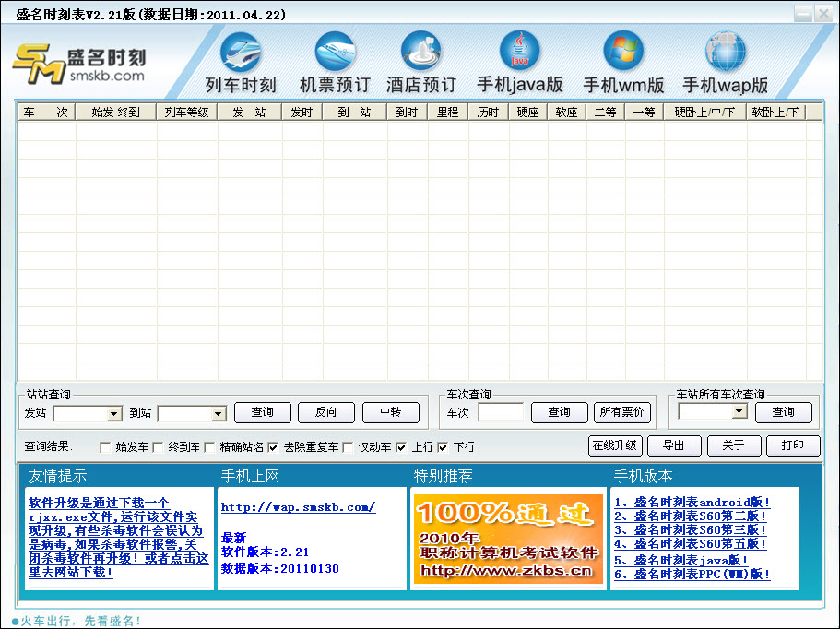Click the 车次 train number input field
This screenshot has height=629, width=840.
(x=500, y=412)
